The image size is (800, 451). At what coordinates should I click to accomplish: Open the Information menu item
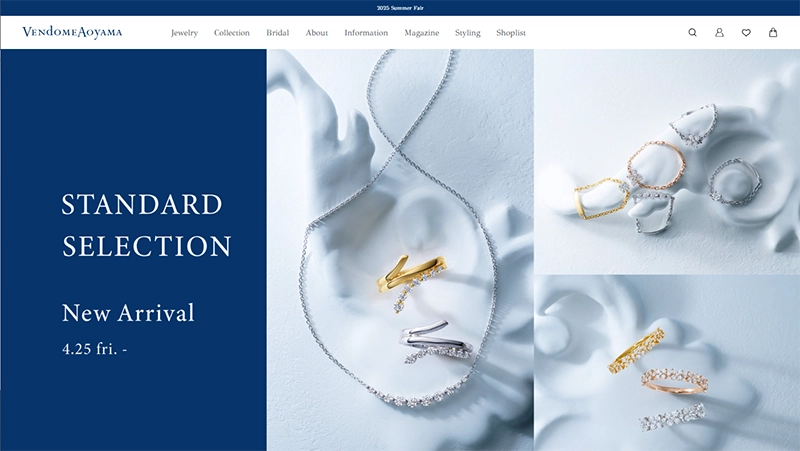[366, 33]
